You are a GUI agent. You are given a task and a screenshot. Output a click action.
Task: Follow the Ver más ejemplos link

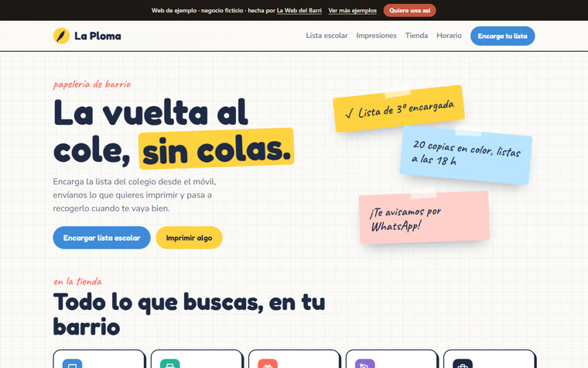(x=353, y=11)
